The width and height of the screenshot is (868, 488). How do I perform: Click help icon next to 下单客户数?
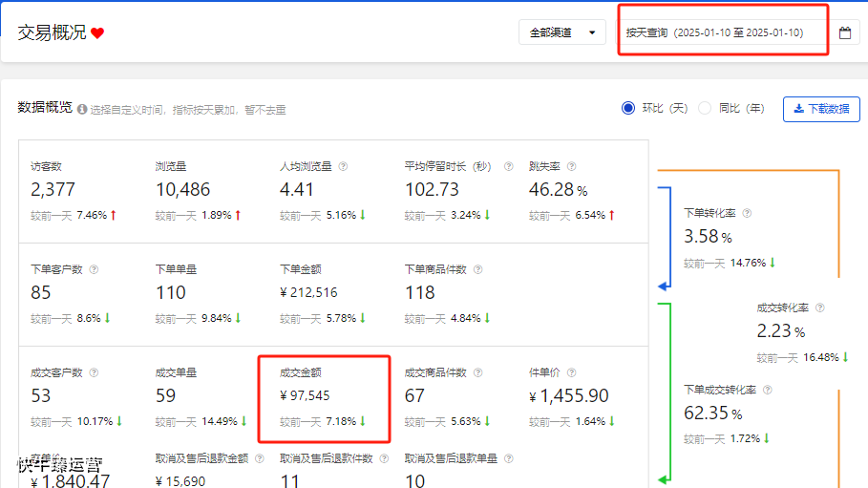(x=94, y=269)
